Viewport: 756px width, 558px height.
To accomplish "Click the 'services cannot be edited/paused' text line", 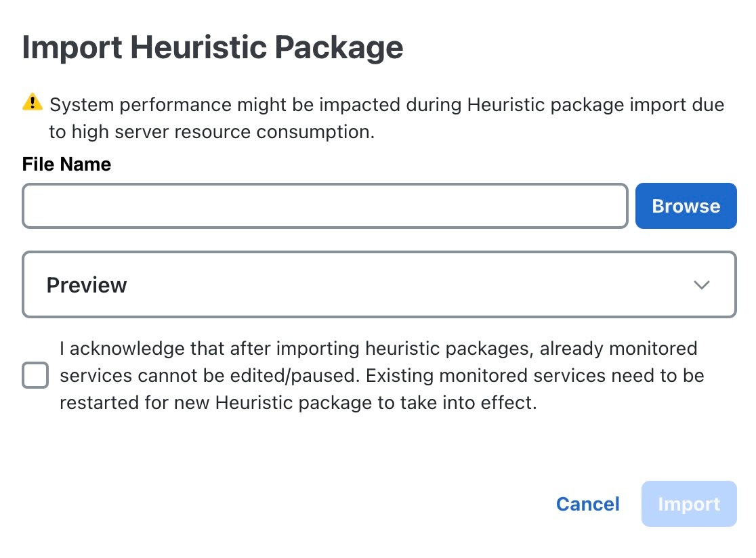I will click(x=382, y=375).
